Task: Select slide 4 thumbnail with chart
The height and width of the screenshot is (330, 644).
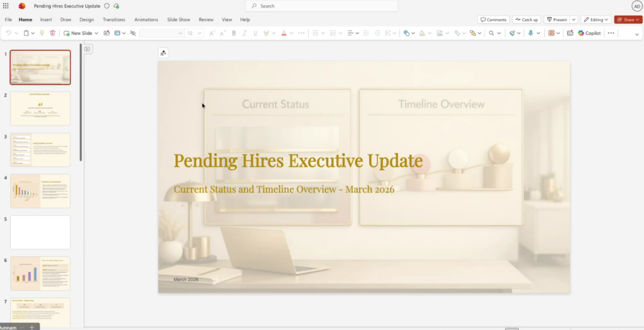Action: click(40, 191)
